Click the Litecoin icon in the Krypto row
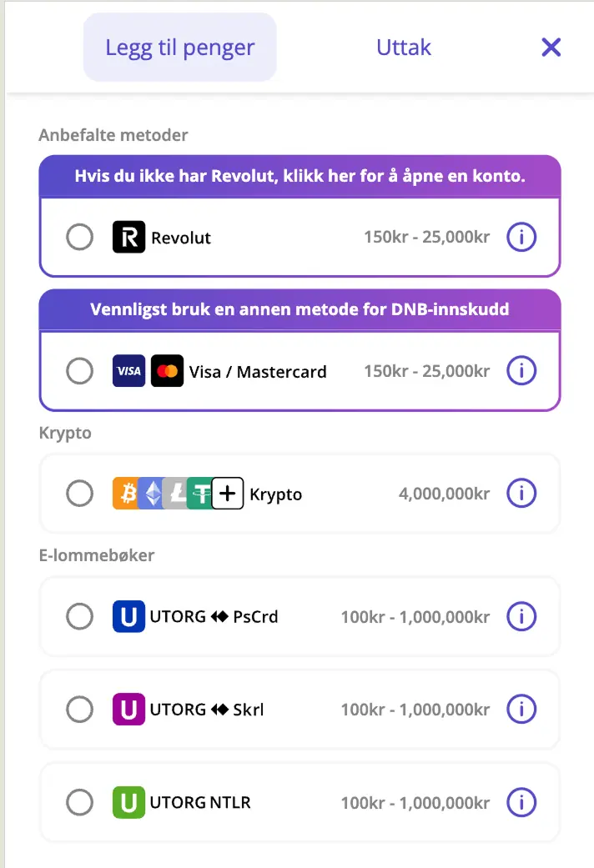 (175, 493)
